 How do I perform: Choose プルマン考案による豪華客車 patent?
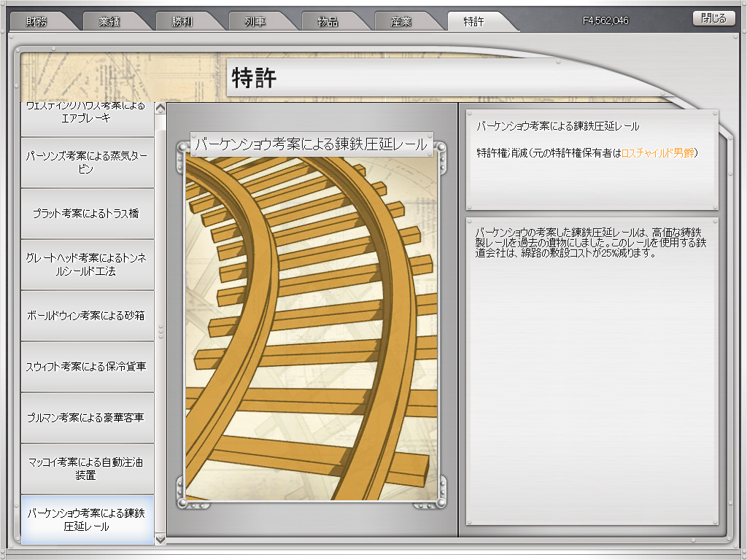[x=88, y=417]
